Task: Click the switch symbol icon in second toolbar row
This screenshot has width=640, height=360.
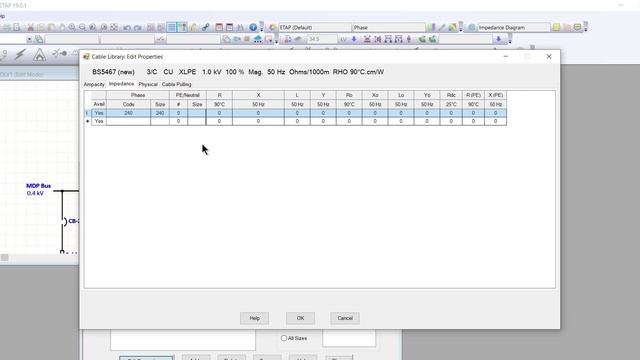Action: (x=160, y=39)
